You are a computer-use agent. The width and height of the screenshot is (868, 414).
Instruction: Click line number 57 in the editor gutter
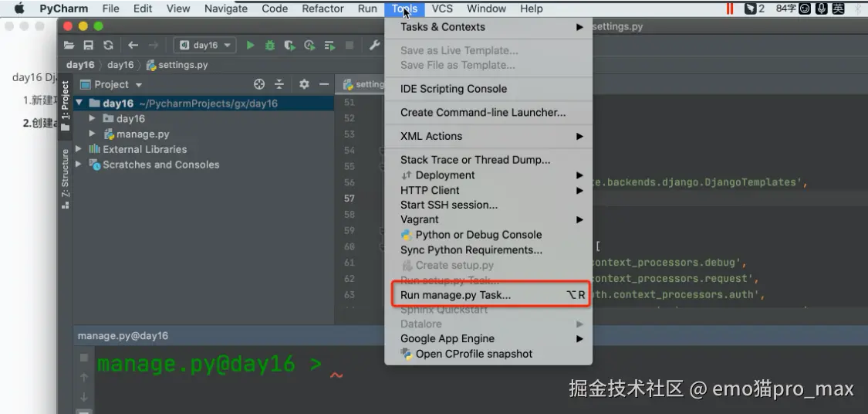pos(350,199)
